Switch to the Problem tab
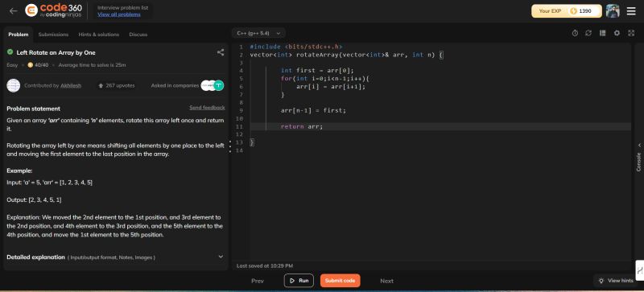 (x=18, y=35)
